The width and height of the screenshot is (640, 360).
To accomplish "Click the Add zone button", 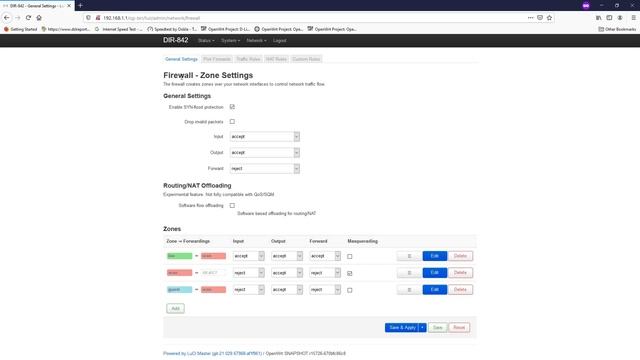I will coord(176,309).
